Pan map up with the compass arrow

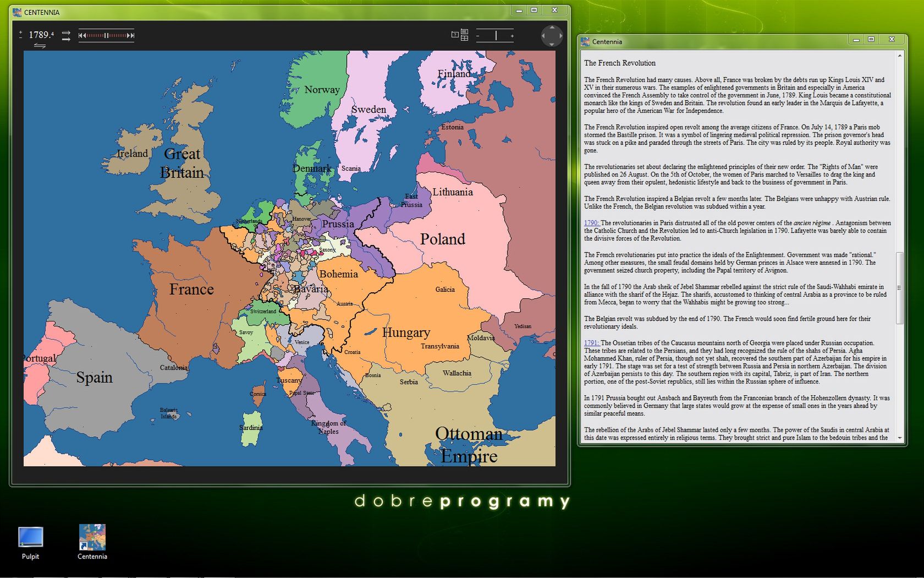pos(552,28)
